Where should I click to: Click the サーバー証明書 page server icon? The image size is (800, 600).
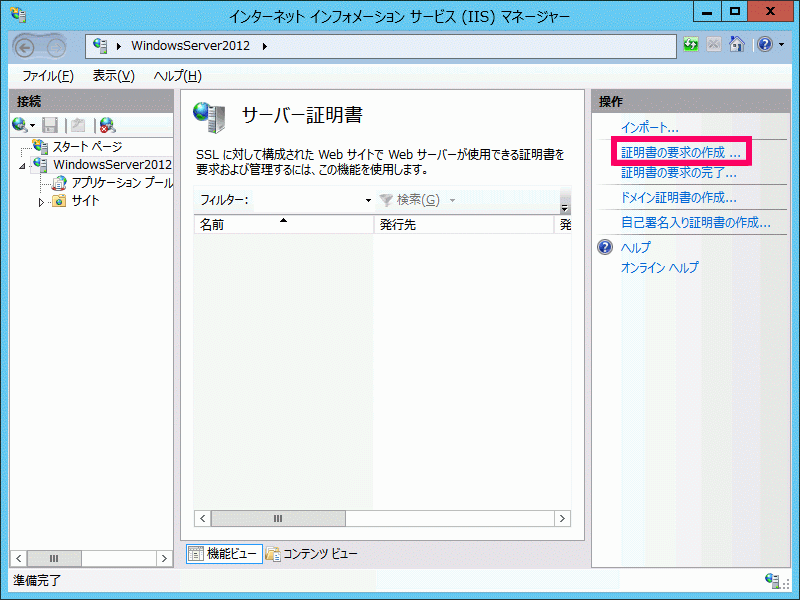[x=209, y=117]
